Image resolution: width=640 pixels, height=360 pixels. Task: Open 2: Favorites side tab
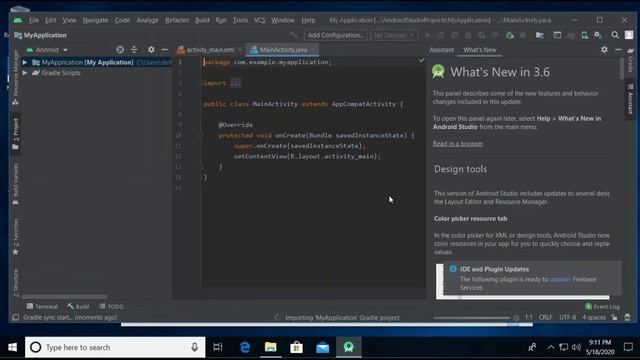[x=16, y=237]
